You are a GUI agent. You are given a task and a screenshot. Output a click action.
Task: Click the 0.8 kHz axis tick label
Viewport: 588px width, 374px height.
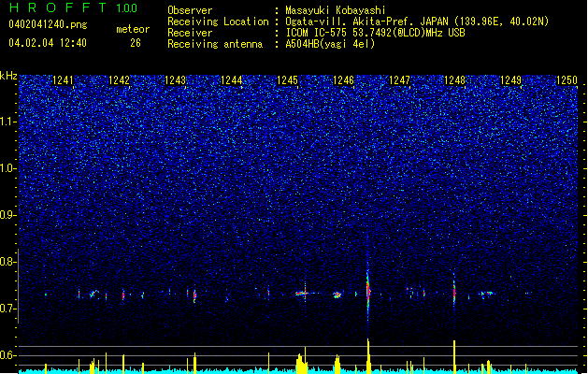pos(7,262)
